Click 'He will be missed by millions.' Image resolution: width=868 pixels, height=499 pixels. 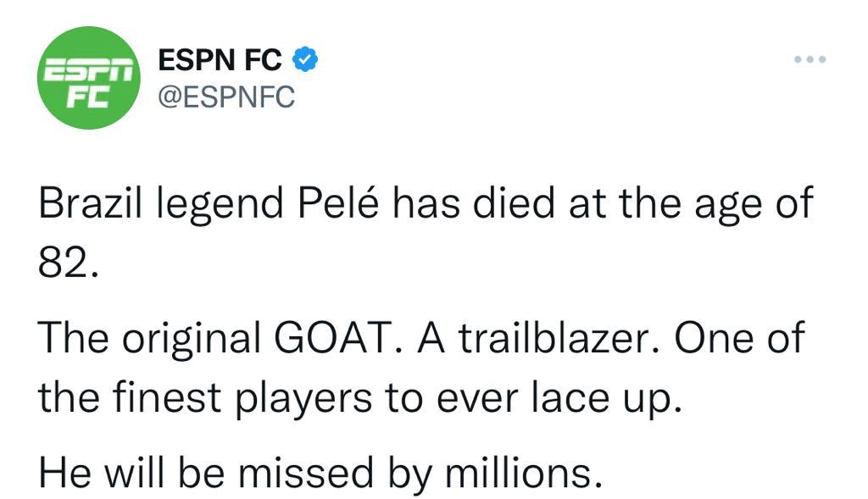320,474
